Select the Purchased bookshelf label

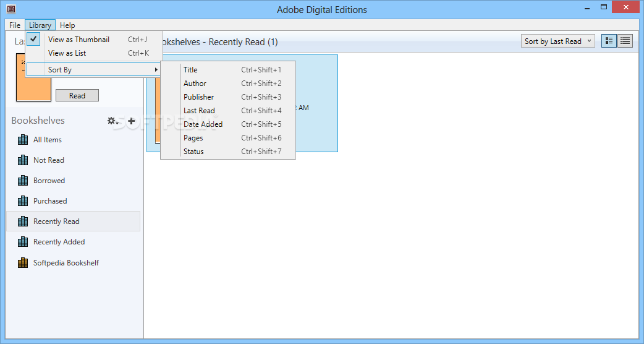(x=50, y=201)
